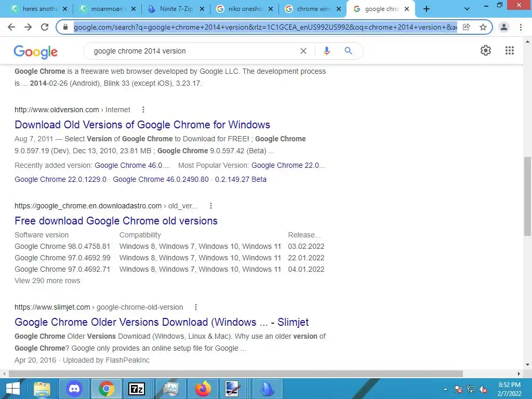Screen dimensions: 532x399
Task: Show hidden system tray icons
Action: [x=445, y=390]
